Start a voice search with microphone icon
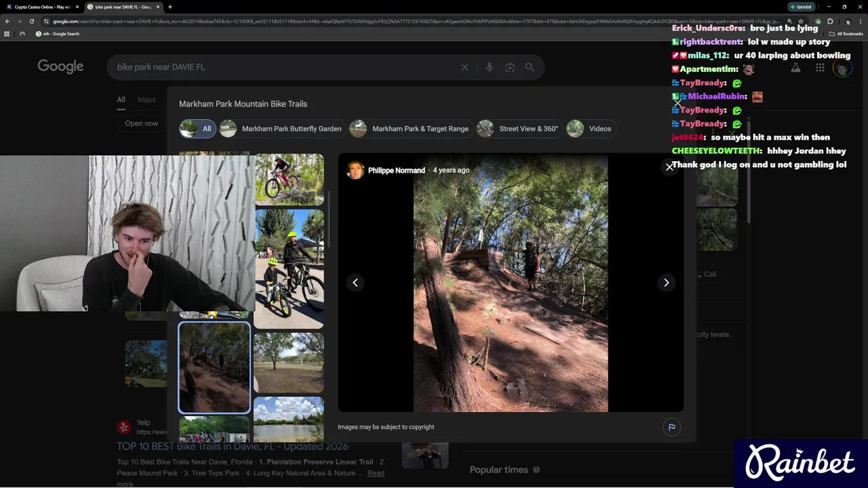 tap(490, 67)
